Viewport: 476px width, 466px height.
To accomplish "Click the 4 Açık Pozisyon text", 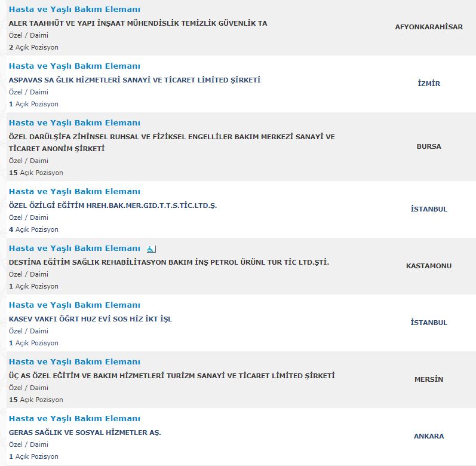I will click(x=33, y=229).
